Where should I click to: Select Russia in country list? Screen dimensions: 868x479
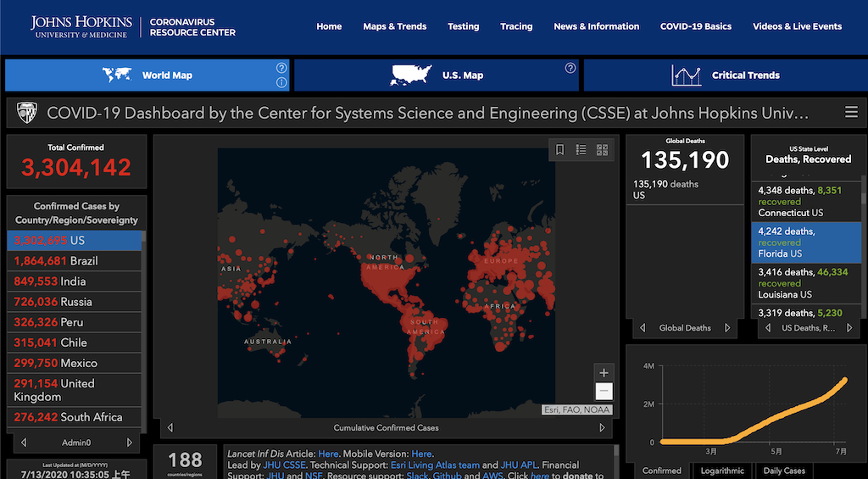pos(75,302)
